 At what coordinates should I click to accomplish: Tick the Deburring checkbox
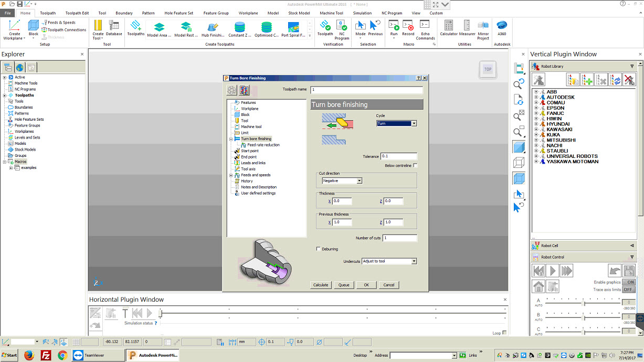point(318,249)
